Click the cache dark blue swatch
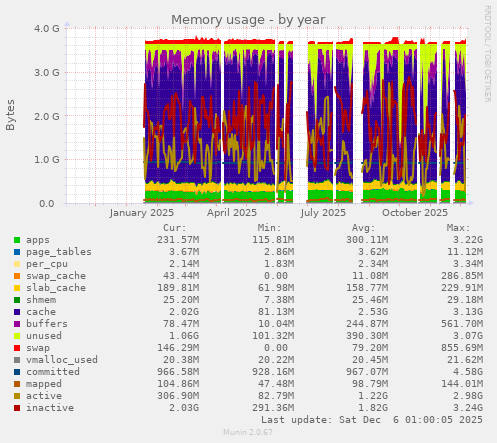497x443 pixels. (x=17, y=312)
